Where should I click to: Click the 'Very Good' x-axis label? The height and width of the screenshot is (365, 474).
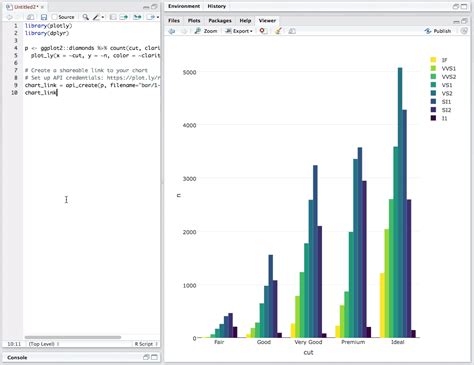coord(308,342)
